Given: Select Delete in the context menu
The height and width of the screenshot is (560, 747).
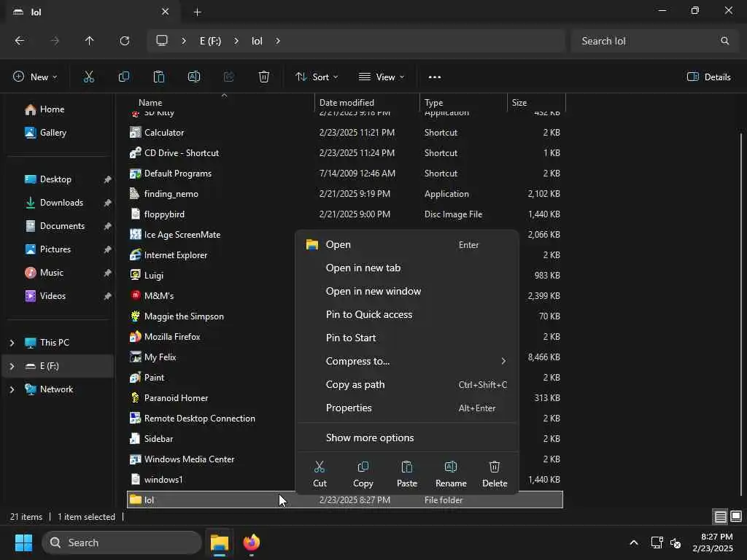Looking at the screenshot, I should (x=495, y=474).
